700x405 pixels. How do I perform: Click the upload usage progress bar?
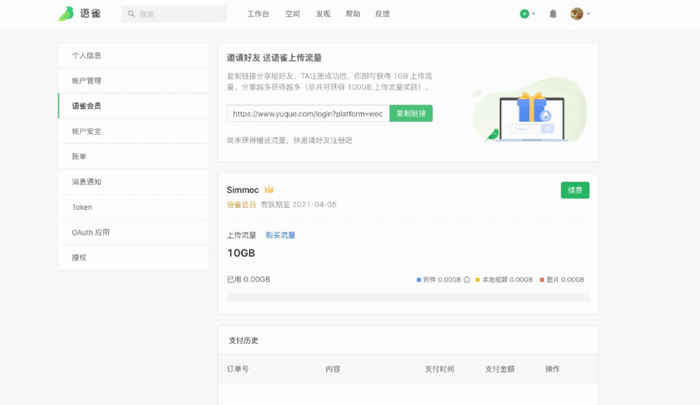tap(408, 297)
